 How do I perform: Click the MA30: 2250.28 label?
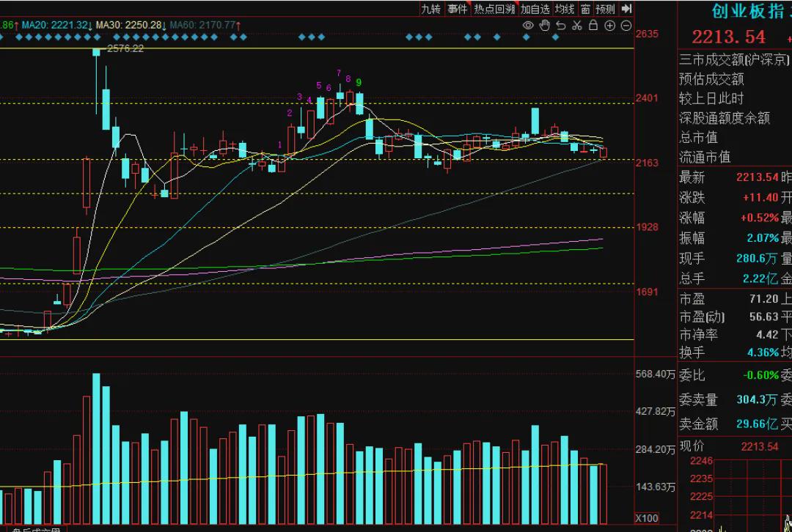pos(131,24)
